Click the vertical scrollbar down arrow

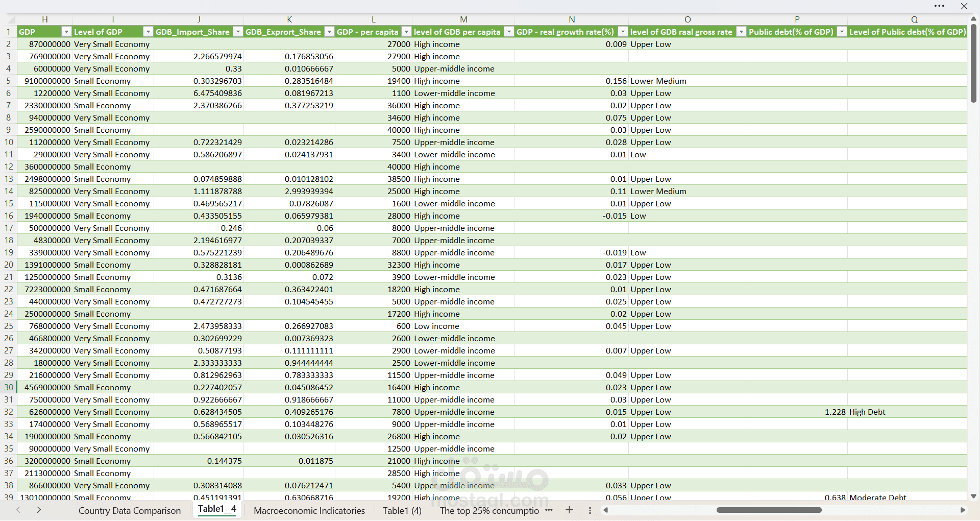(x=973, y=496)
